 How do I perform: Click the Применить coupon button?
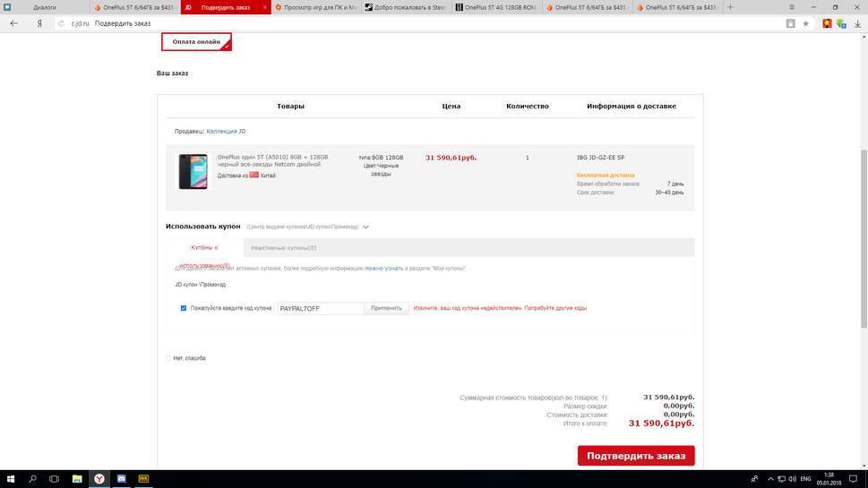(x=386, y=308)
